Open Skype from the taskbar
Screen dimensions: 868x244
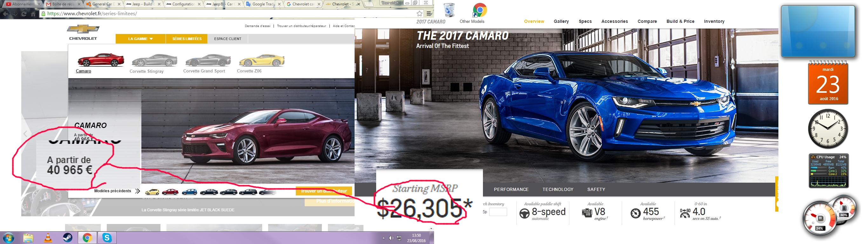(x=107, y=238)
